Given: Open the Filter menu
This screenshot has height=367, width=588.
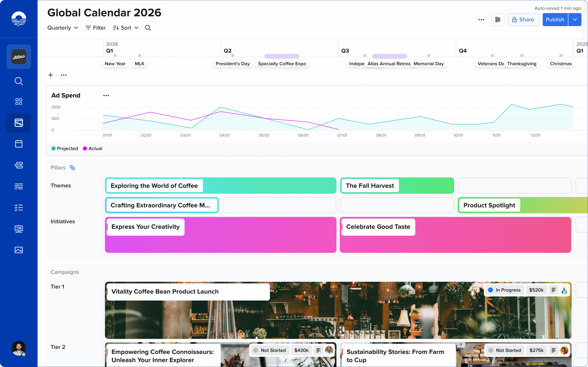Looking at the screenshot, I should [x=95, y=28].
